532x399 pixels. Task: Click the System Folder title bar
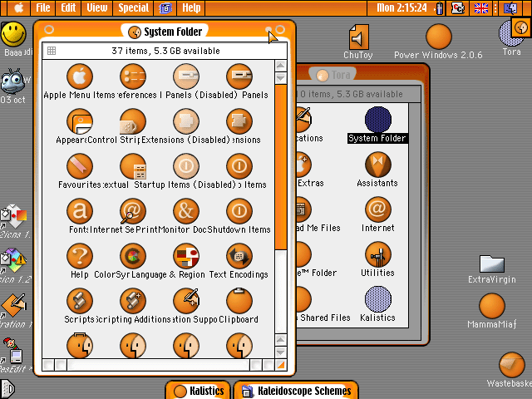point(165,32)
